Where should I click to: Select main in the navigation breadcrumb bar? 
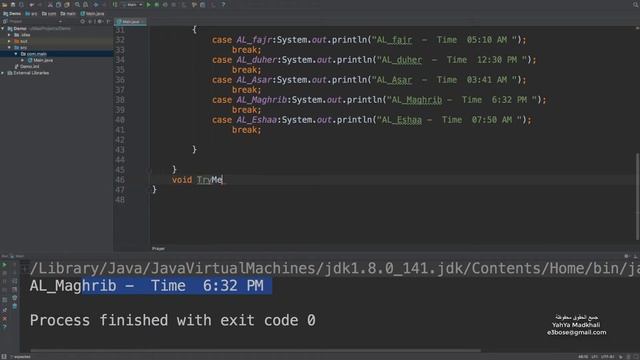(x=68, y=13)
